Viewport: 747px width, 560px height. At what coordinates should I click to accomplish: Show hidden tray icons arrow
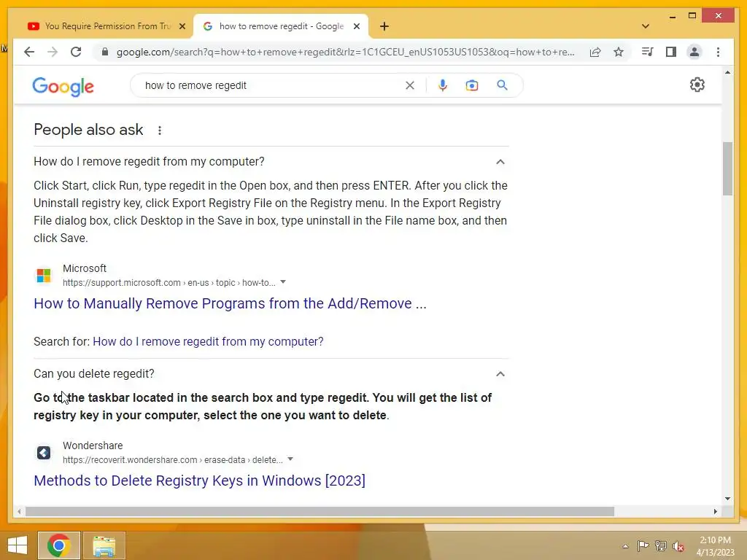click(625, 546)
